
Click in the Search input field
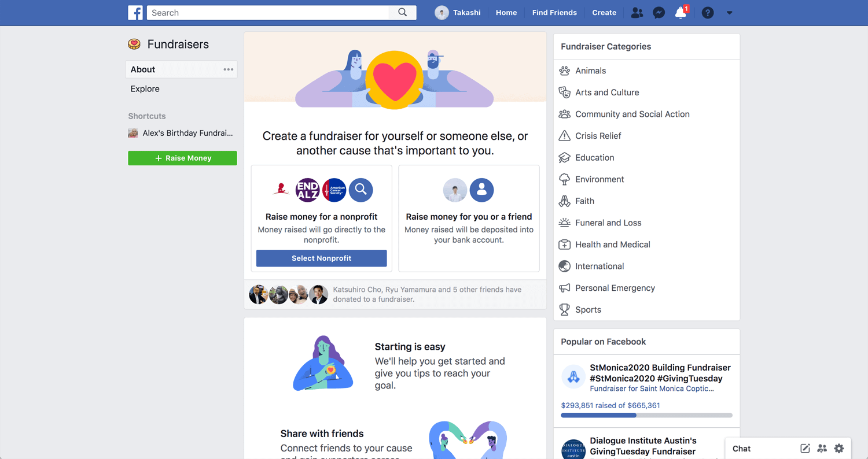click(269, 13)
